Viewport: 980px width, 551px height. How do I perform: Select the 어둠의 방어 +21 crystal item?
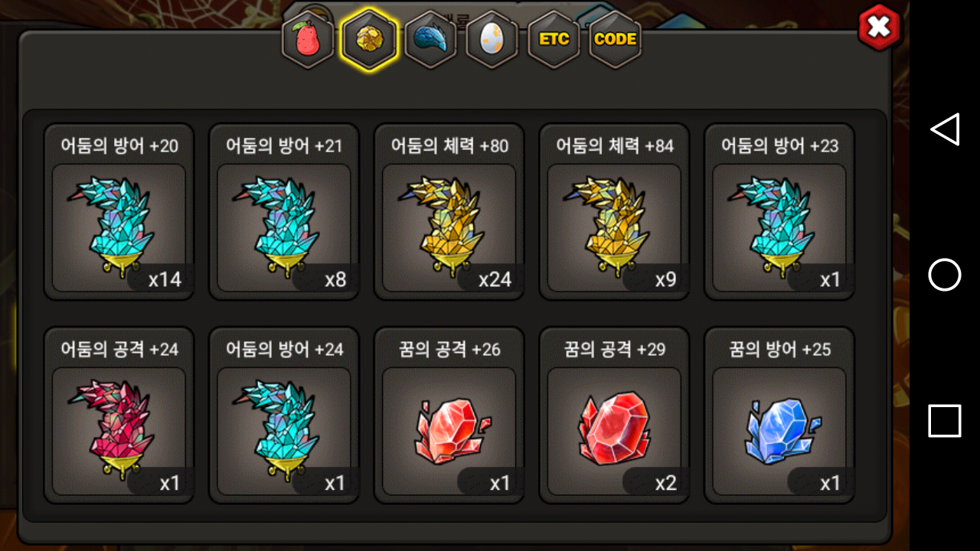point(284,212)
